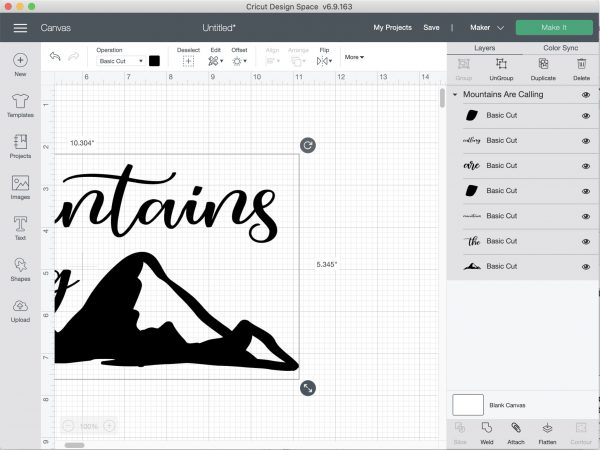Undo the last action
The width and height of the screenshot is (600, 450).
55,57
